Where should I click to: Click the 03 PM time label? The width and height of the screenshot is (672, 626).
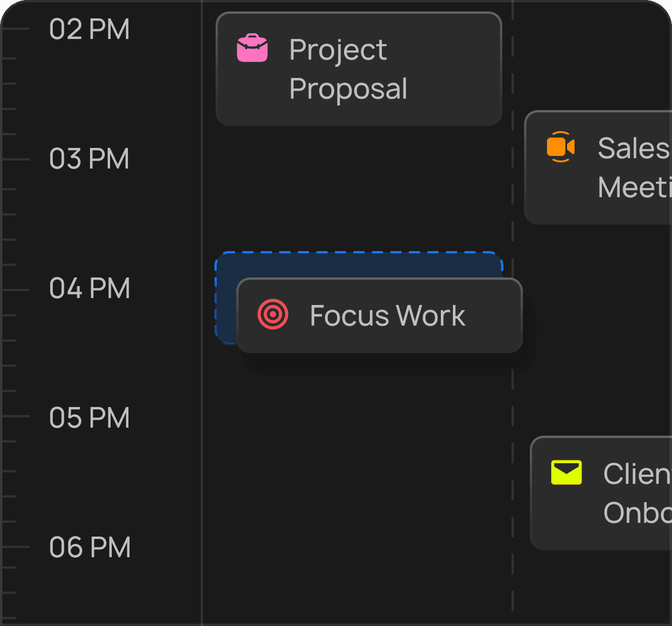pyautogui.click(x=89, y=159)
